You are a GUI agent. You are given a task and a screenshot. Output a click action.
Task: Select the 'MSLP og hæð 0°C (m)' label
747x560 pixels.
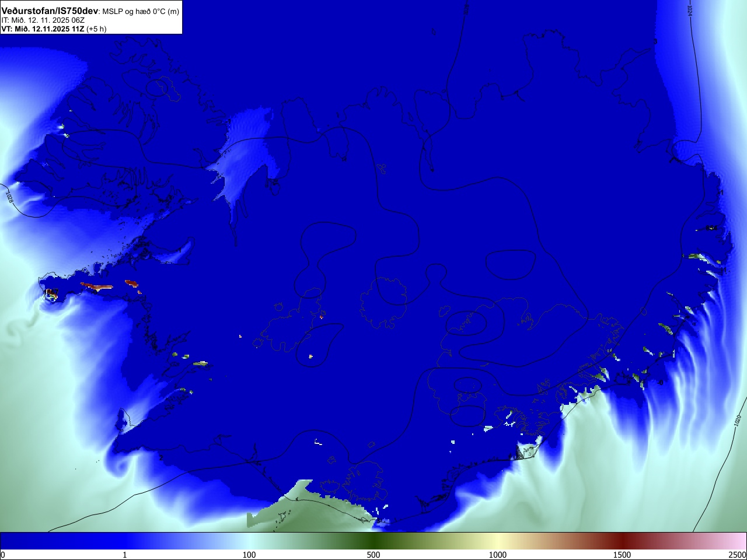pos(141,12)
